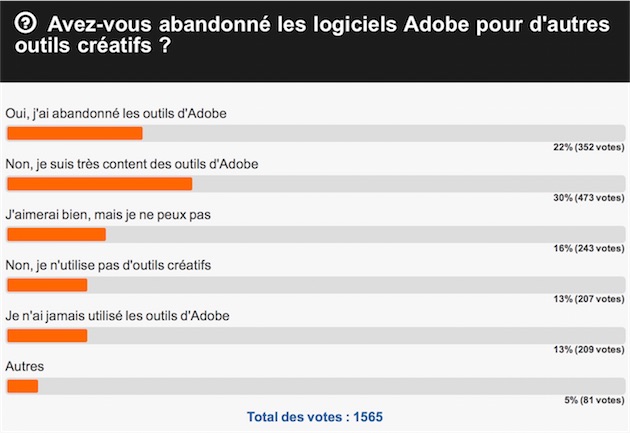Click orange bar under "jamais utilisé les outils"
Screen dimensions: 630x433
point(47,336)
